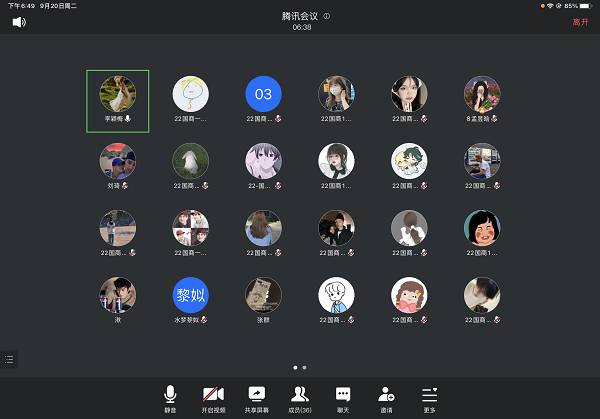Leave the meeting with the red 离开 button

[x=580, y=22]
